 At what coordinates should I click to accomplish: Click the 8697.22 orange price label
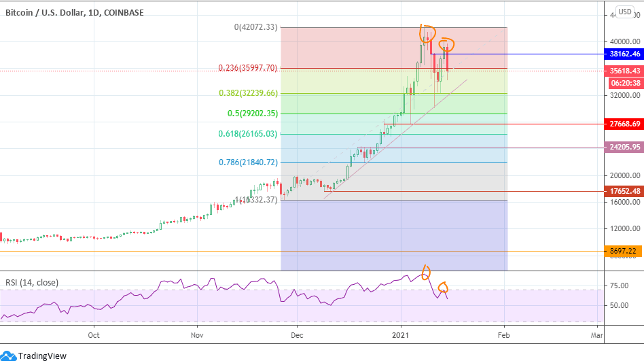pyautogui.click(x=623, y=251)
